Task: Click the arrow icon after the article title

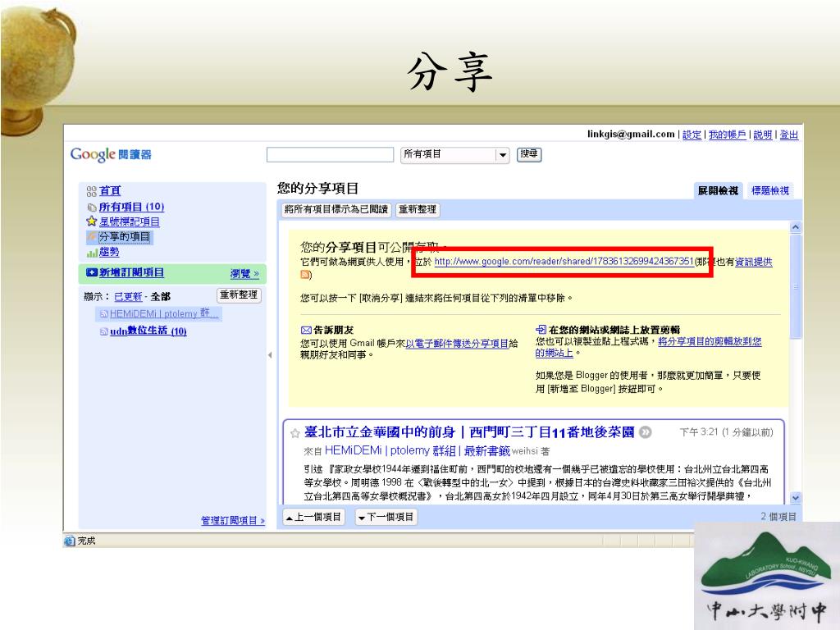Action: 646,432
